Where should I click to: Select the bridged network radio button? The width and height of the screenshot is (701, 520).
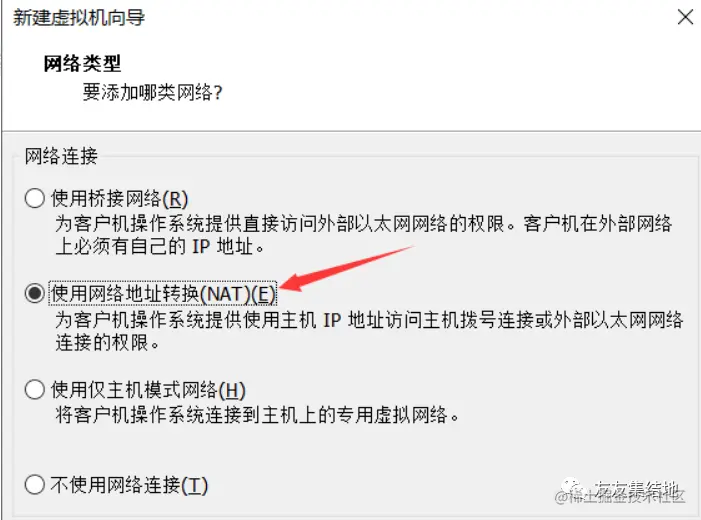pyautogui.click(x=34, y=198)
